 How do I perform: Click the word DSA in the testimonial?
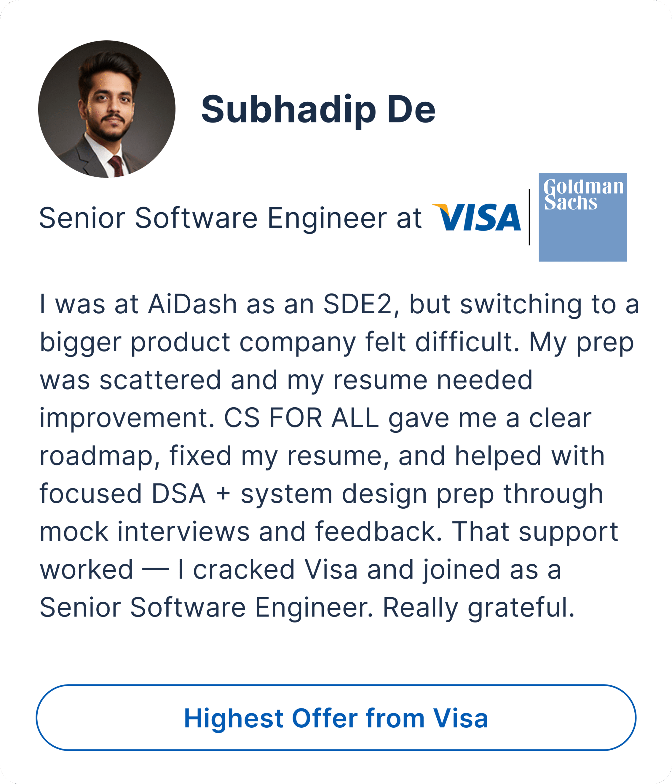(179, 494)
